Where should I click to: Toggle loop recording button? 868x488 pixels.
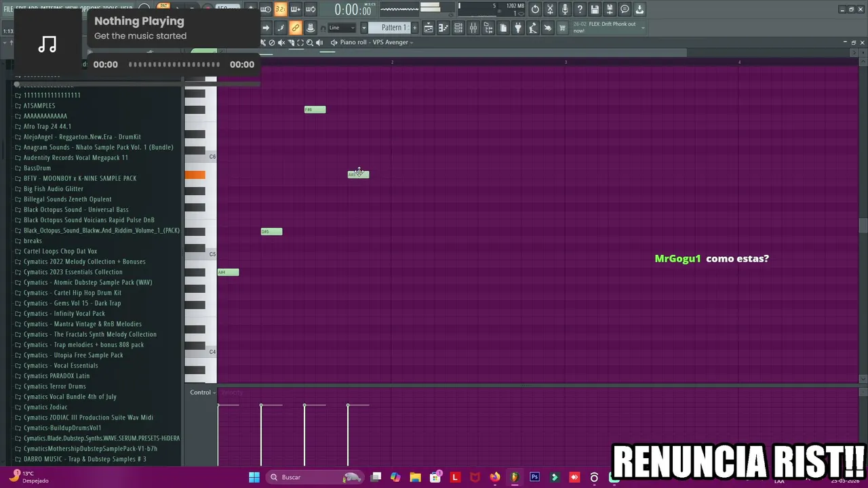[311, 9]
